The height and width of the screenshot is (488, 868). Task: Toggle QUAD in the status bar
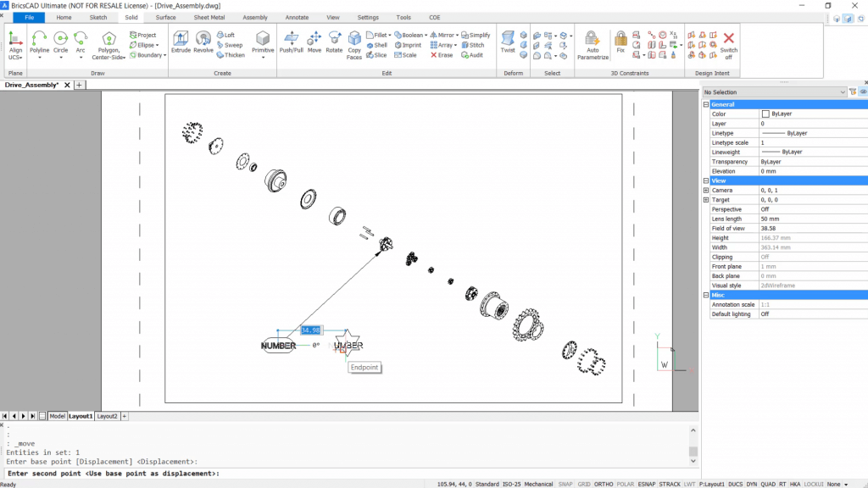(x=768, y=484)
